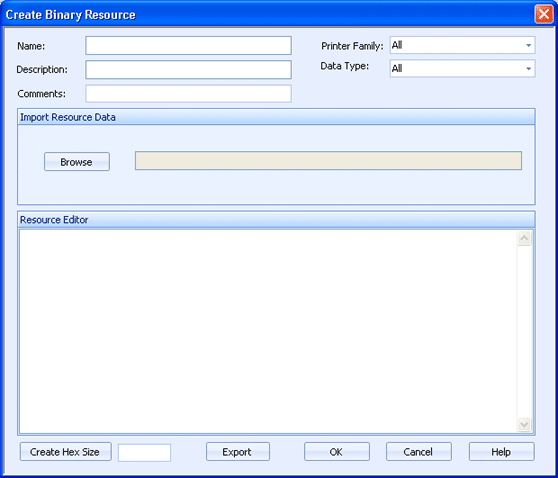Click the hex size value box
Image resolution: width=558 pixels, height=478 pixels.
(x=144, y=452)
